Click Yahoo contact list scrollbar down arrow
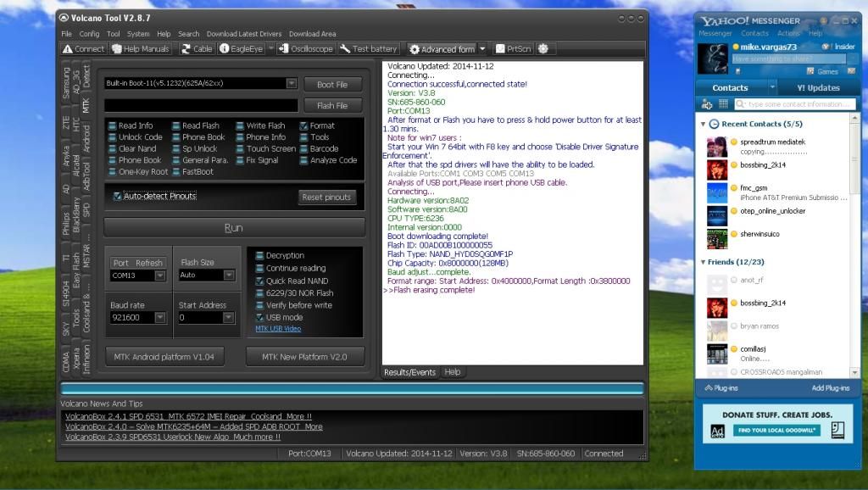Image resolution: width=868 pixels, height=490 pixels. click(854, 373)
